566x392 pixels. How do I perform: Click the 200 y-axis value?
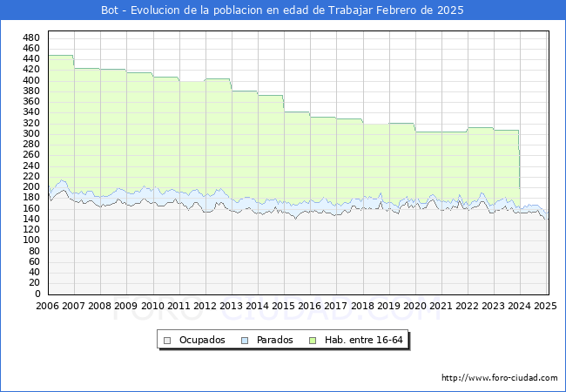(x=31, y=187)
